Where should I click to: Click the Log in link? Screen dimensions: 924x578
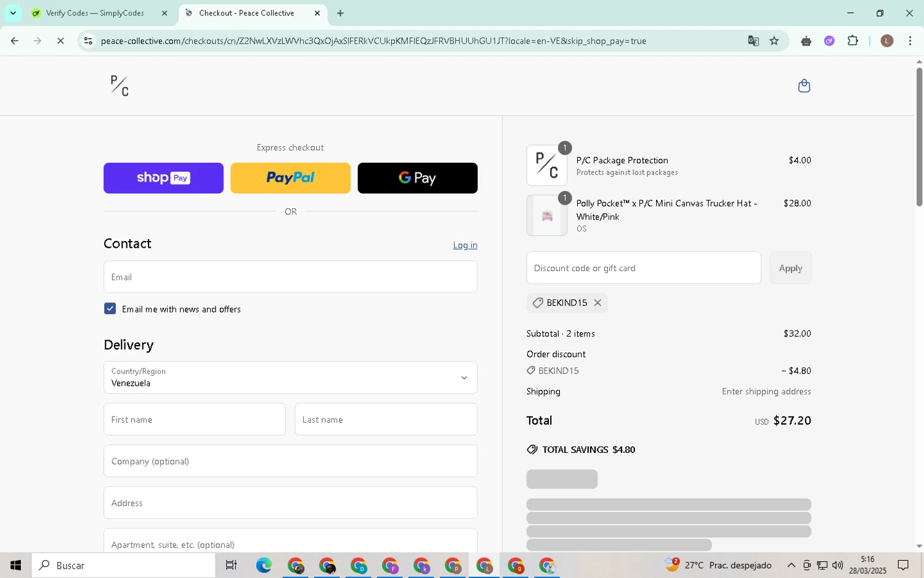point(465,245)
